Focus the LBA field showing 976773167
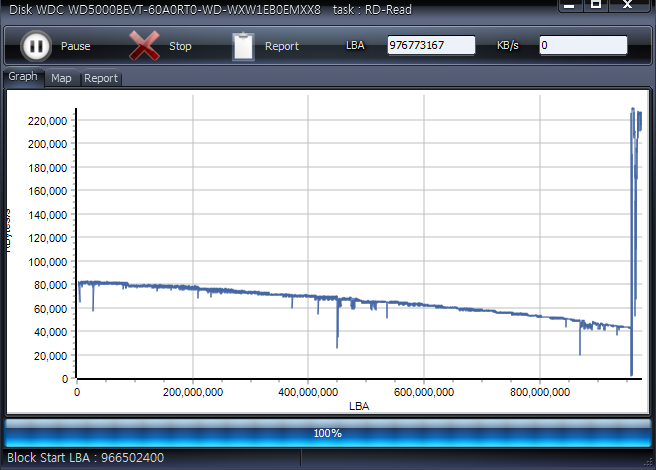The height and width of the screenshot is (470, 656). 431,45
